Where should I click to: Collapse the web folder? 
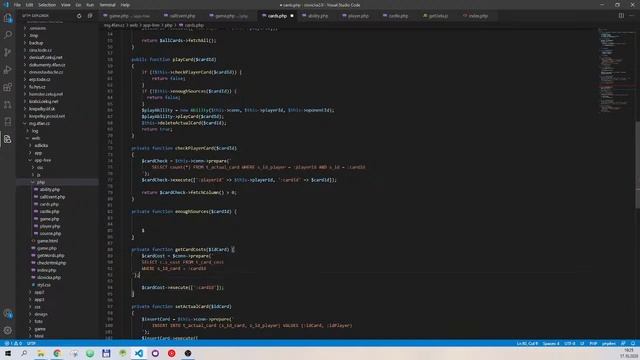36,138
